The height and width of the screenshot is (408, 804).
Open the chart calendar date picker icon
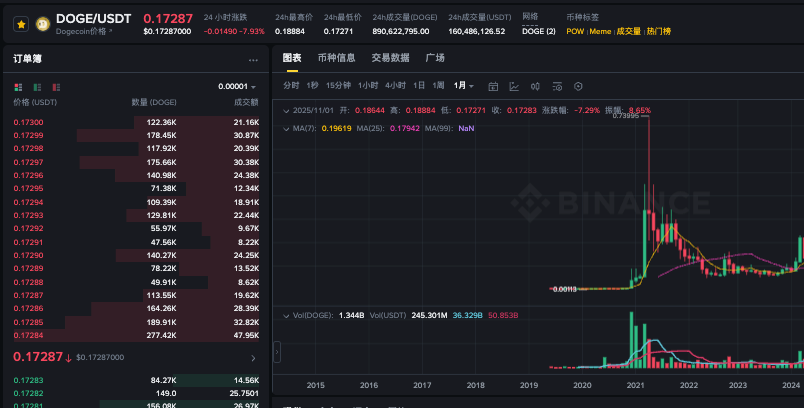(x=492, y=86)
